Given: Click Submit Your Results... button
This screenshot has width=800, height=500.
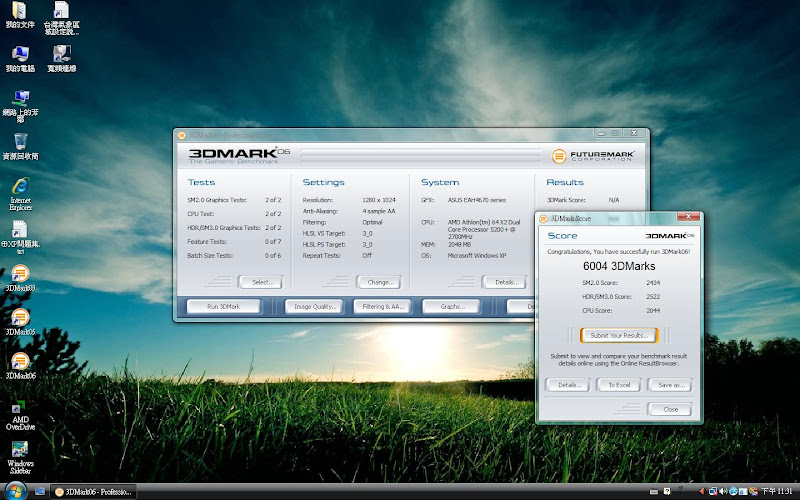Looking at the screenshot, I should point(617,335).
